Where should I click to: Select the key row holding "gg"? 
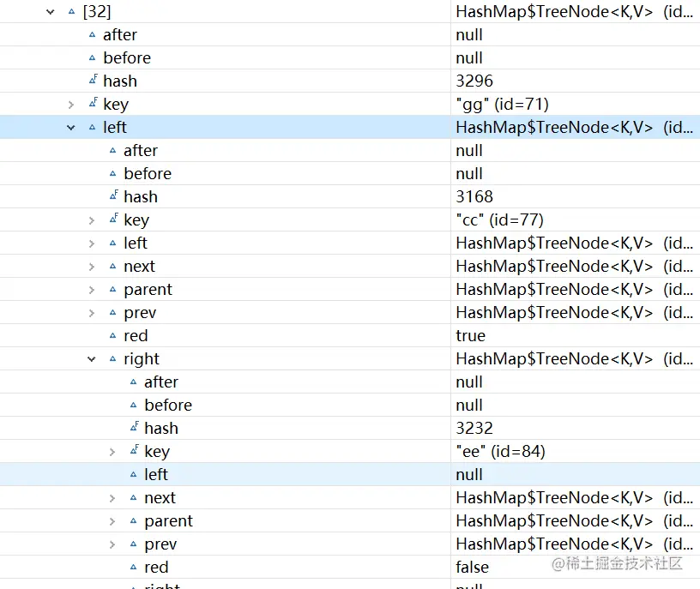point(350,104)
